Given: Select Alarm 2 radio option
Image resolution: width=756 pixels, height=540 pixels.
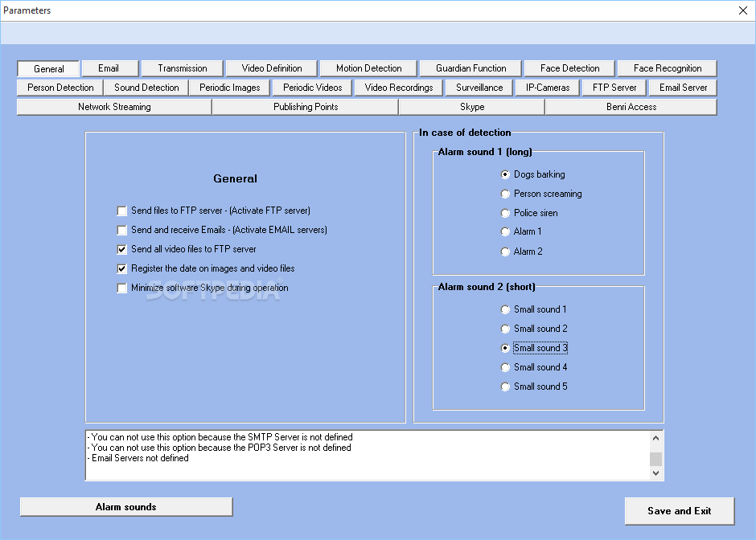Looking at the screenshot, I should [505, 252].
